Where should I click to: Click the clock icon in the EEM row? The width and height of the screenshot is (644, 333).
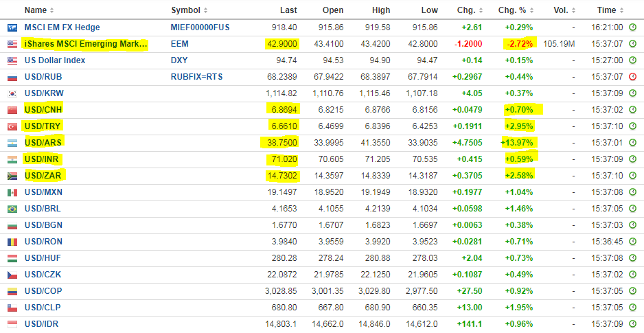pos(632,44)
